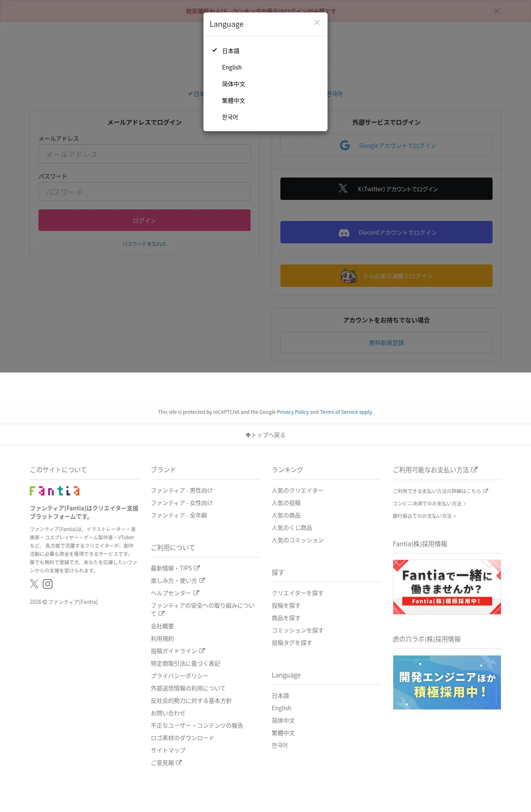
Task: Select 한국어 in footer Language list
Action: tap(280, 745)
